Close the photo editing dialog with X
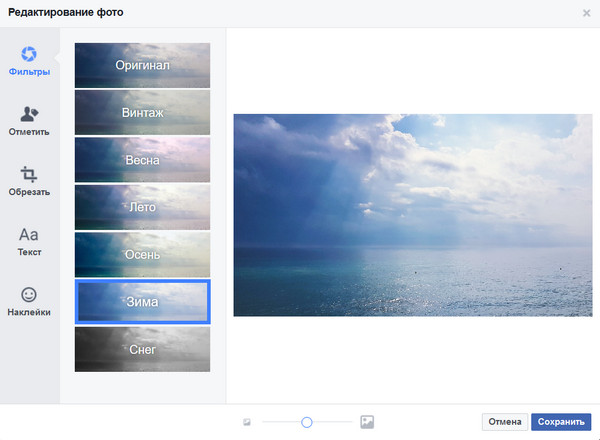The image size is (600, 440). click(x=586, y=13)
